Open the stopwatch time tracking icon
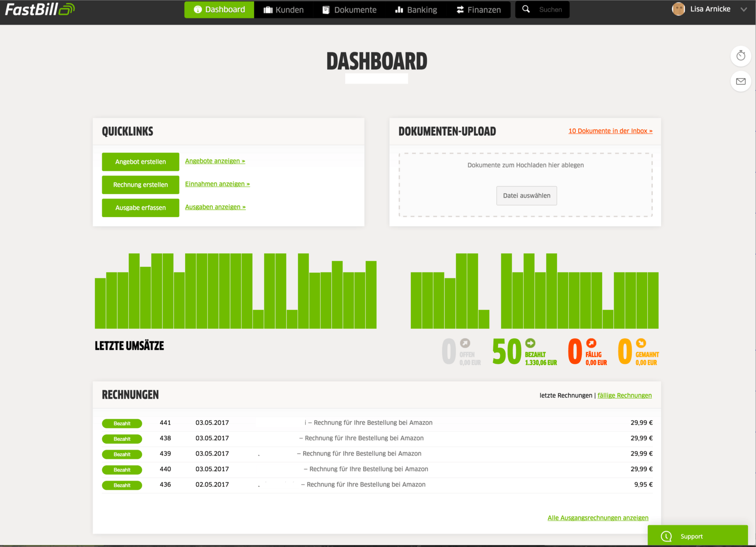756x547 pixels. coord(740,56)
